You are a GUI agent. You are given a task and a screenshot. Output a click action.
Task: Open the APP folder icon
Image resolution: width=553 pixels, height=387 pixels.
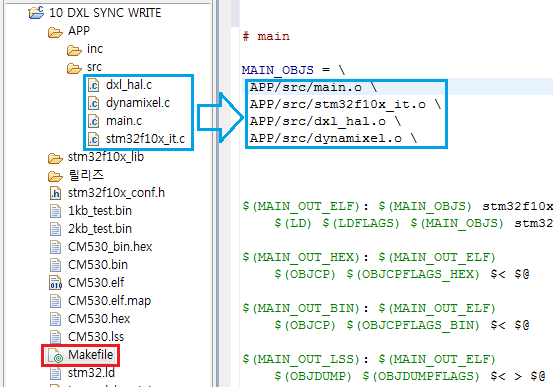pyautogui.click(x=55, y=32)
